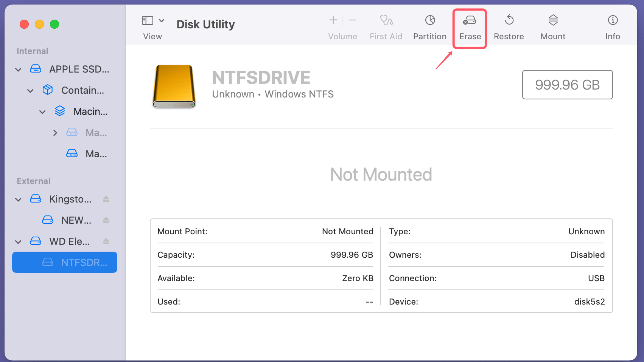Toggle the sidebar visibility icon
This screenshot has height=362, width=644.
pyautogui.click(x=148, y=20)
